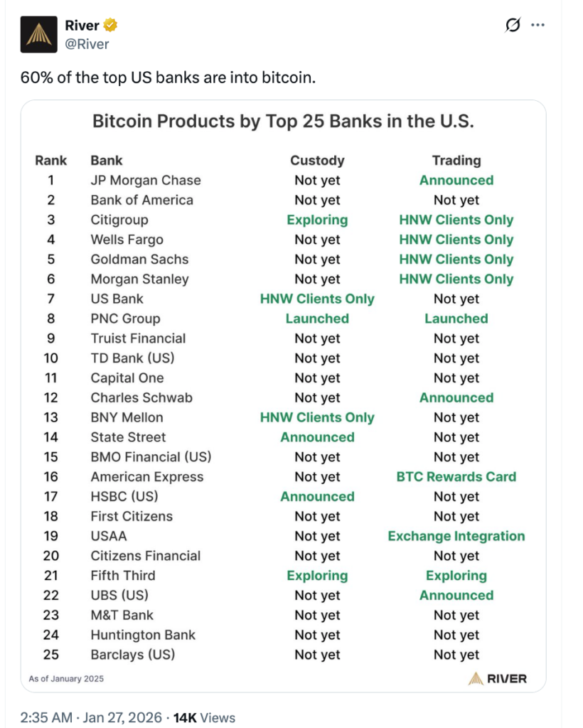583x728 pixels.
Task: Click the River profile avatar
Action: coord(38,35)
